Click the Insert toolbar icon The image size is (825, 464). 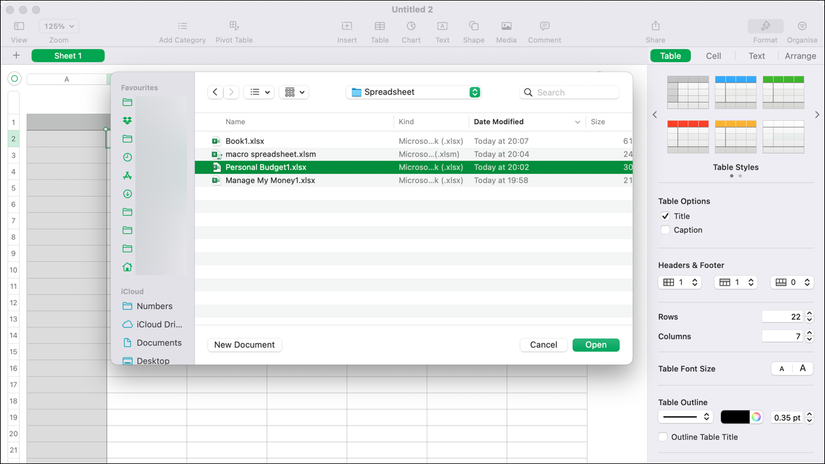click(347, 26)
